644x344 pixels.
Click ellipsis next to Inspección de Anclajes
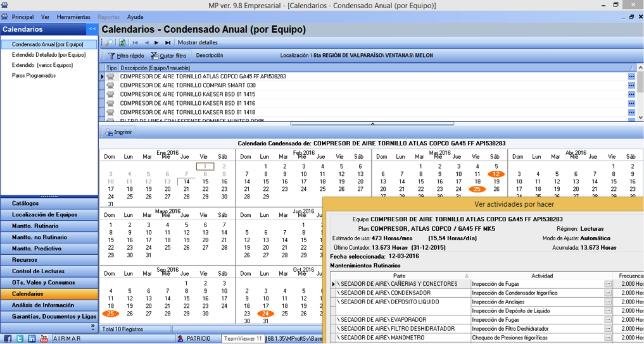[x=608, y=302]
